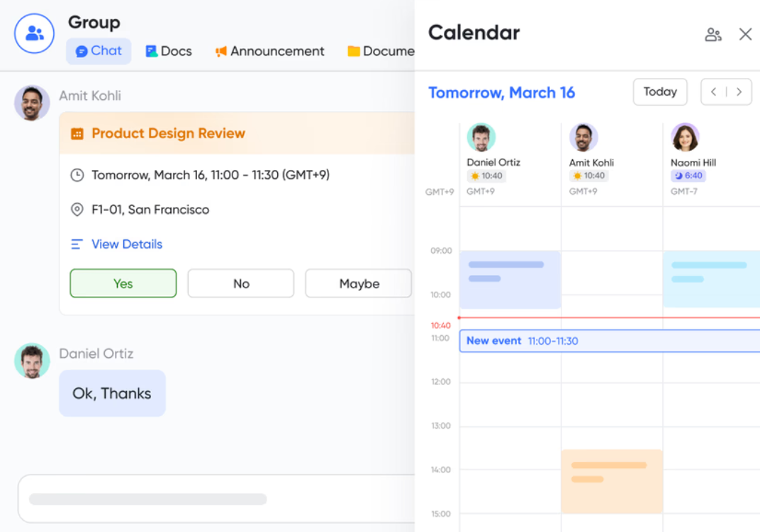Click the clock icon next to event time
This screenshot has height=532, width=760.
77,175
